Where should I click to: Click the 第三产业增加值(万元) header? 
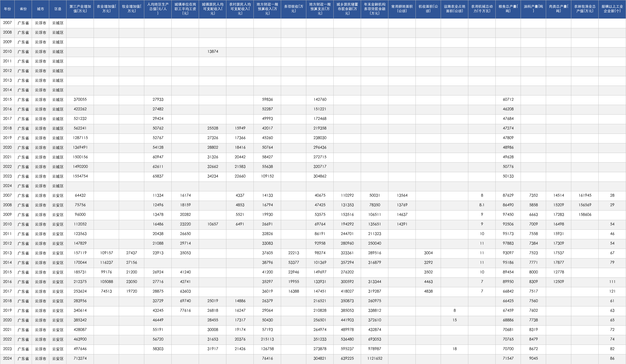click(x=80, y=9)
